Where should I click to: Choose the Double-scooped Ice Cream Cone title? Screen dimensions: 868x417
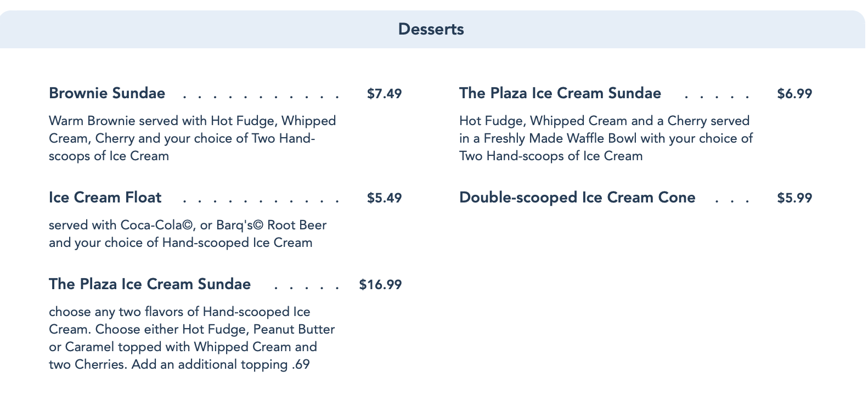(577, 198)
